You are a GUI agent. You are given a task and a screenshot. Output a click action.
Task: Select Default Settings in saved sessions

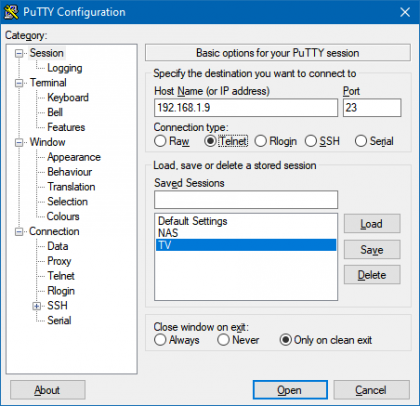(x=246, y=221)
